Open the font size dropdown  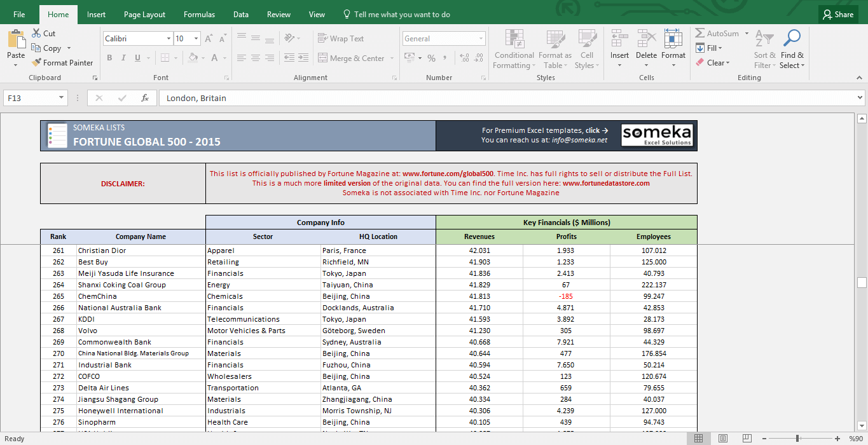(x=195, y=38)
